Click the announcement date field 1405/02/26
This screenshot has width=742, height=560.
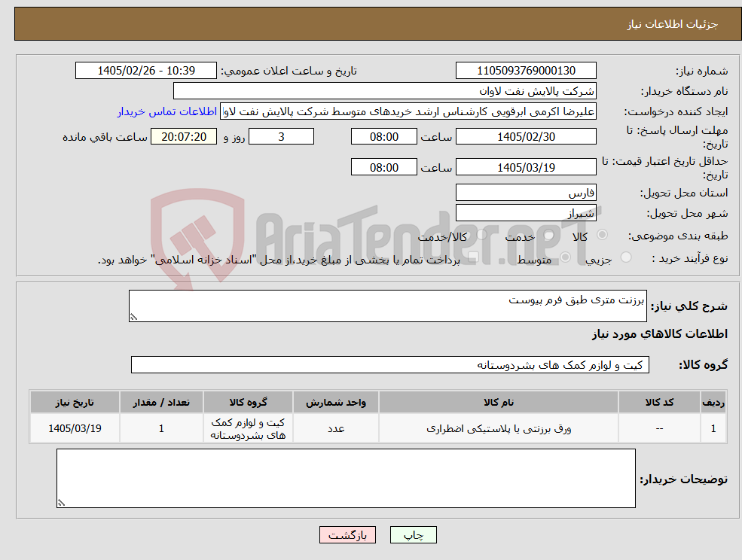[x=145, y=71]
